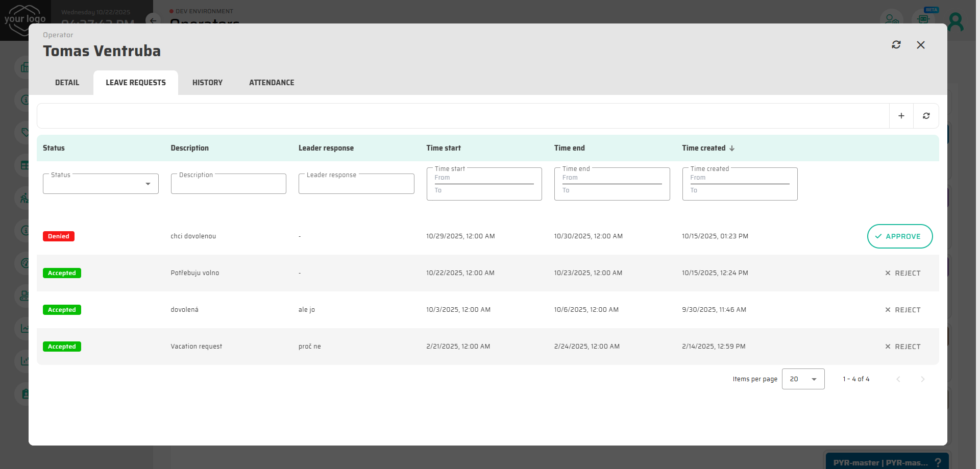Go to previous page of results

tap(898, 379)
